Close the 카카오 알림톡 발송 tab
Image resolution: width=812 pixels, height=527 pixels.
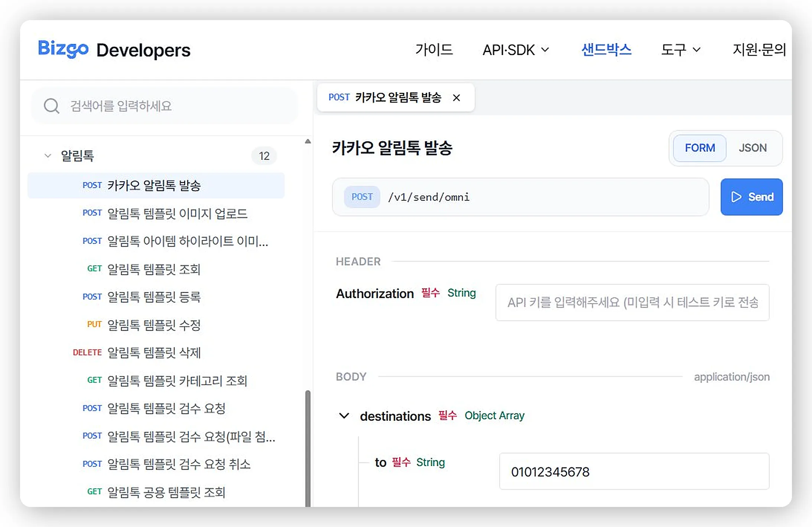point(457,98)
